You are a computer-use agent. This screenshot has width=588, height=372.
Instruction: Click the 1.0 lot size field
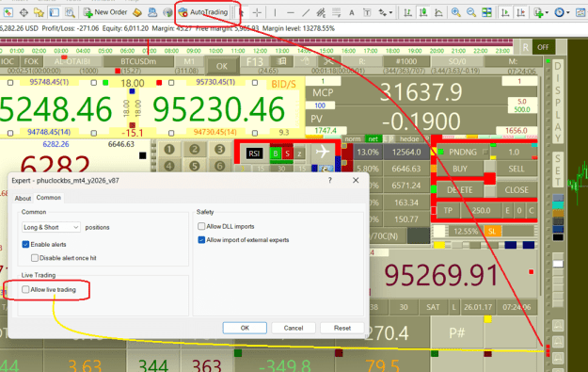pos(514,152)
